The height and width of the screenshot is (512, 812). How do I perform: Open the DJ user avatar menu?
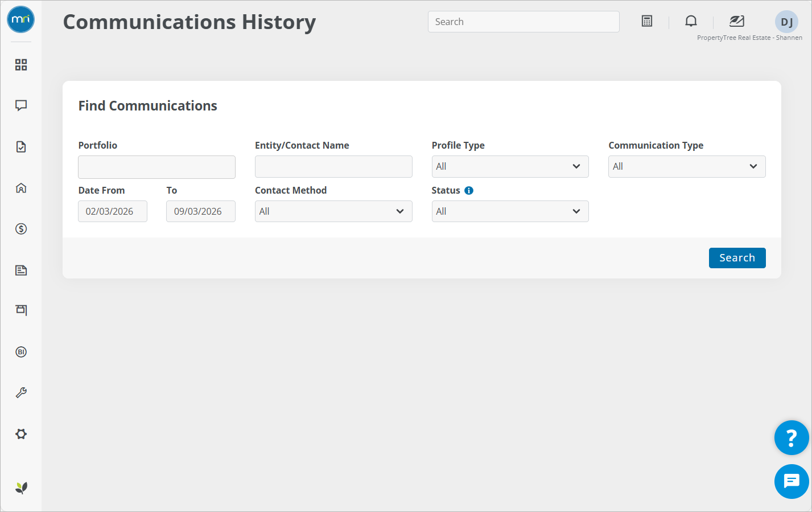pos(786,22)
